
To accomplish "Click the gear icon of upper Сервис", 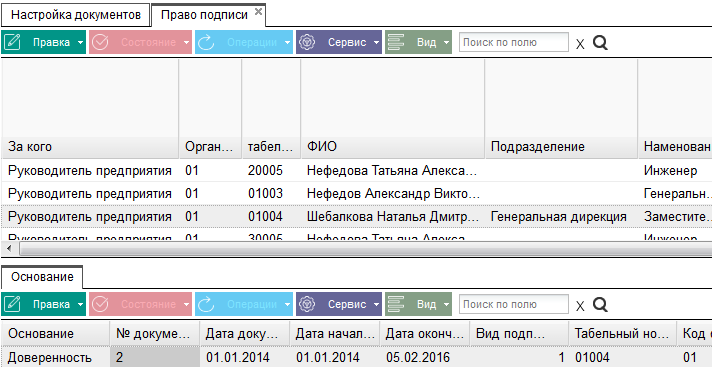I will tap(307, 42).
